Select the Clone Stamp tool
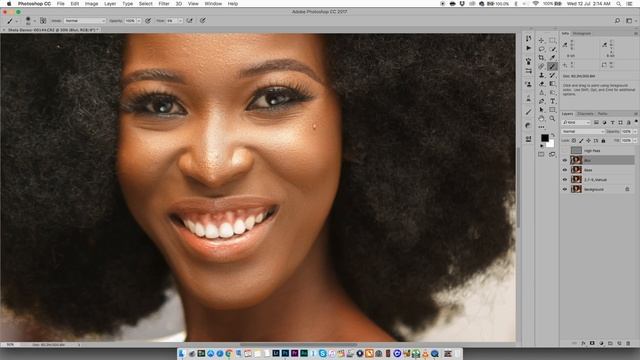The width and height of the screenshot is (640, 360). click(541, 75)
